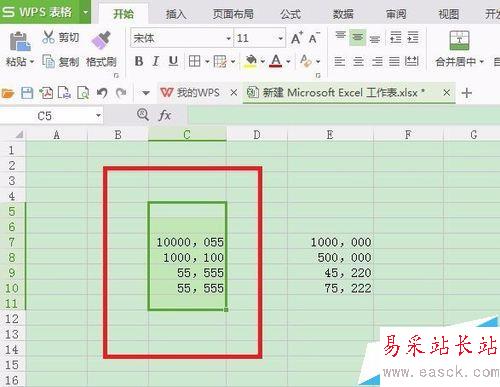Align text to bottom
500x387 pixels.
tap(375, 39)
